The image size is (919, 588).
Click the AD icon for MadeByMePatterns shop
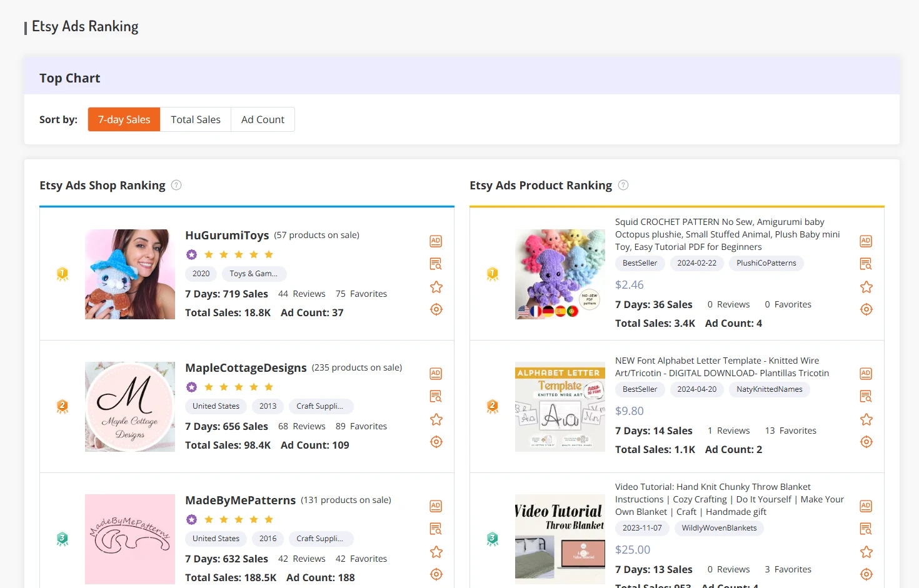[436, 506]
